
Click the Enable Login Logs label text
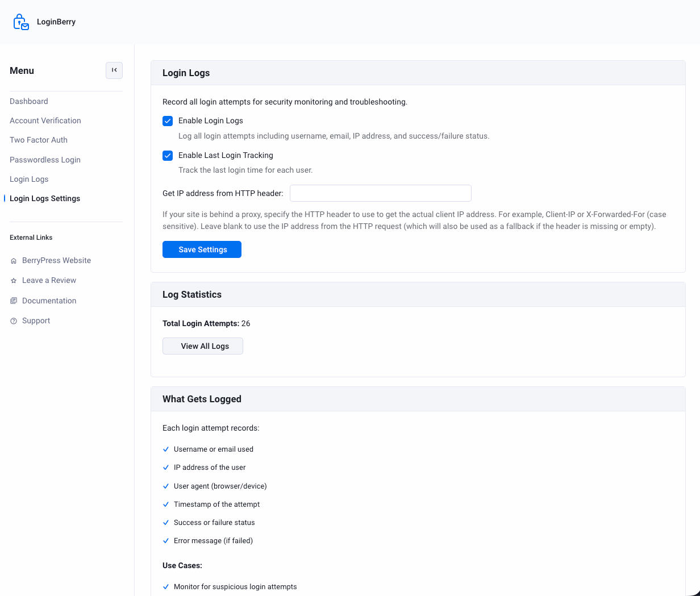pyautogui.click(x=211, y=121)
